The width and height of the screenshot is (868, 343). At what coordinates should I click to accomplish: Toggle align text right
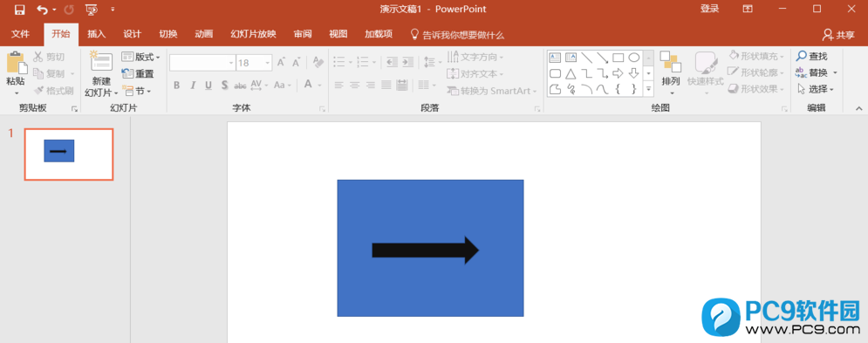pyautogui.click(x=371, y=86)
